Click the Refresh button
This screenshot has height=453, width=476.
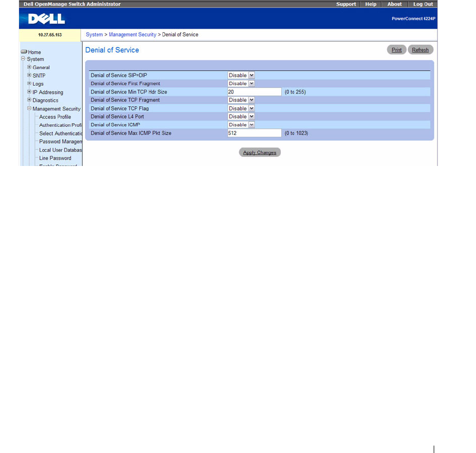[x=420, y=50]
